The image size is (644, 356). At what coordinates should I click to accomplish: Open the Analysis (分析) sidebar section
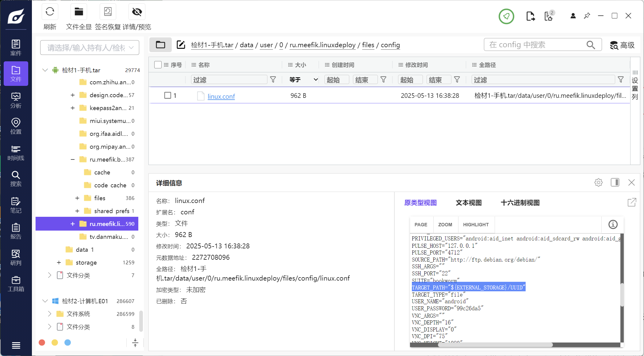tap(16, 100)
